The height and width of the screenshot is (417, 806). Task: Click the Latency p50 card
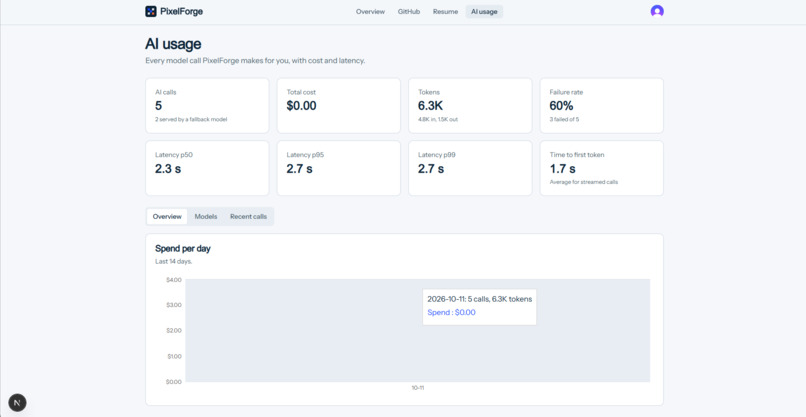207,168
